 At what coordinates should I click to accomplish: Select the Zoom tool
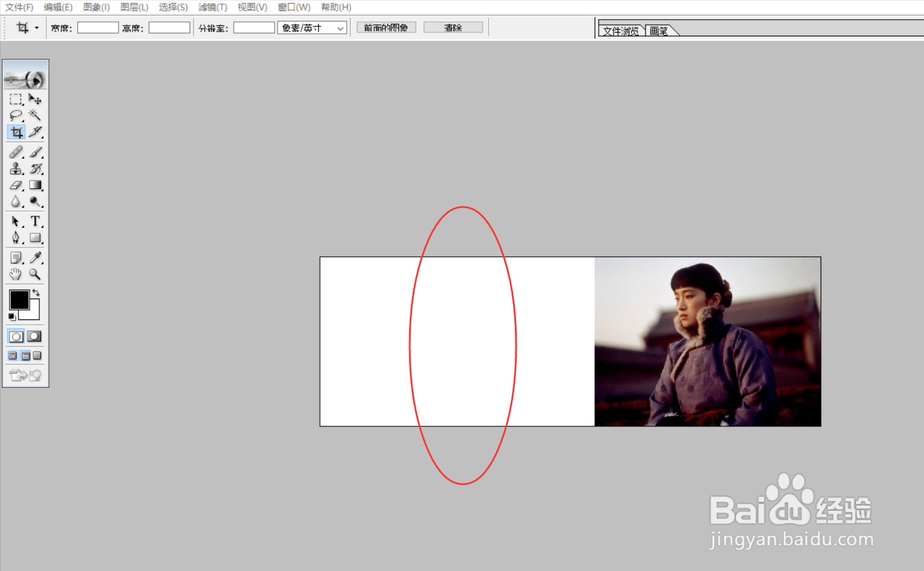click(x=35, y=274)
